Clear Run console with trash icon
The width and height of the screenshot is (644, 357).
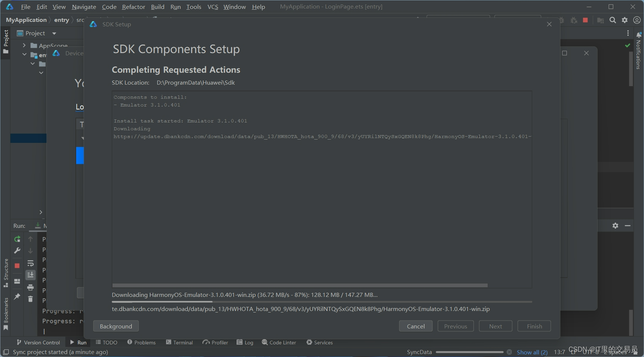pyautogui.click(x=30, y=299)
